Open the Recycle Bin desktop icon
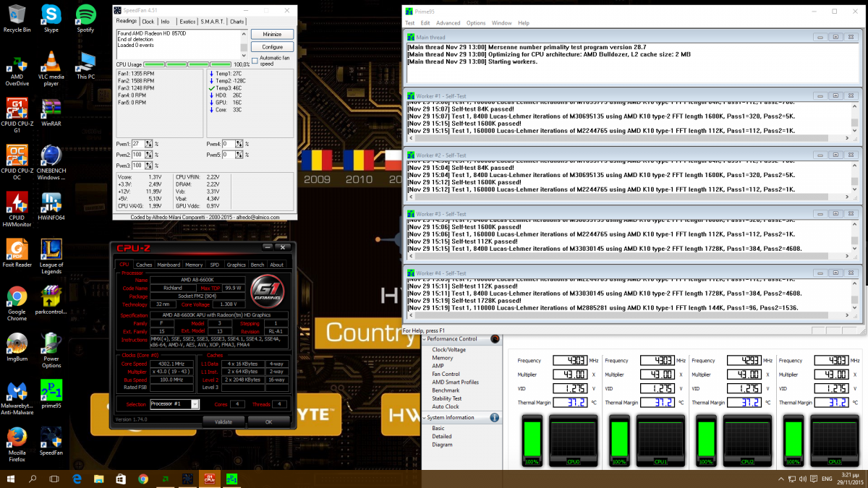The height and width of the screenshot is (488, 868). point(17,18)
